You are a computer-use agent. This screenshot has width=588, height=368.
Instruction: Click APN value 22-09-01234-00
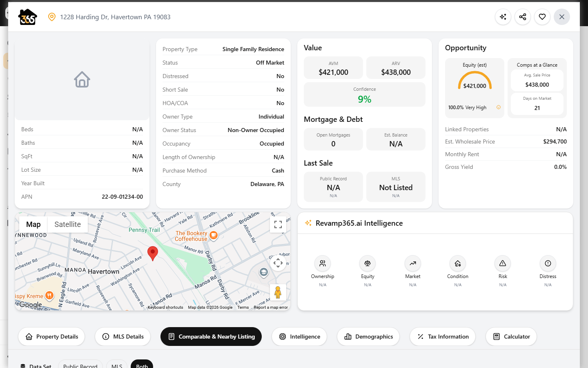point(122,197)
